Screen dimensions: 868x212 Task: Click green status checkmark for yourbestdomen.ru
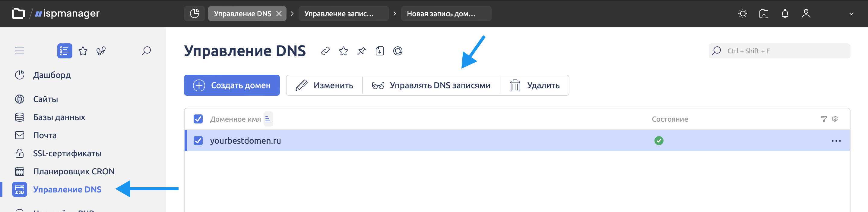pyautogui.click(x=659, y=140)
